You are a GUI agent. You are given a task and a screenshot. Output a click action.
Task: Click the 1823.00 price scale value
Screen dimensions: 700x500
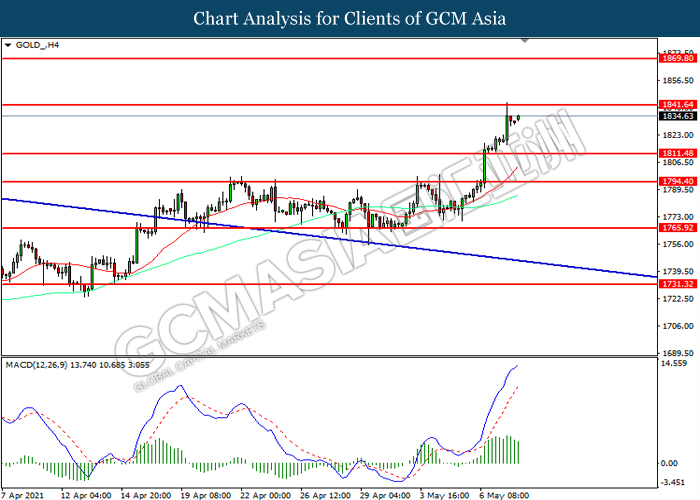[678, 135]
